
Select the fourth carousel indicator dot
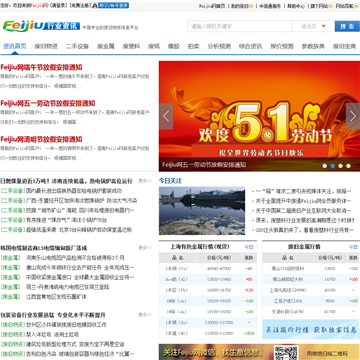point(348,166)
